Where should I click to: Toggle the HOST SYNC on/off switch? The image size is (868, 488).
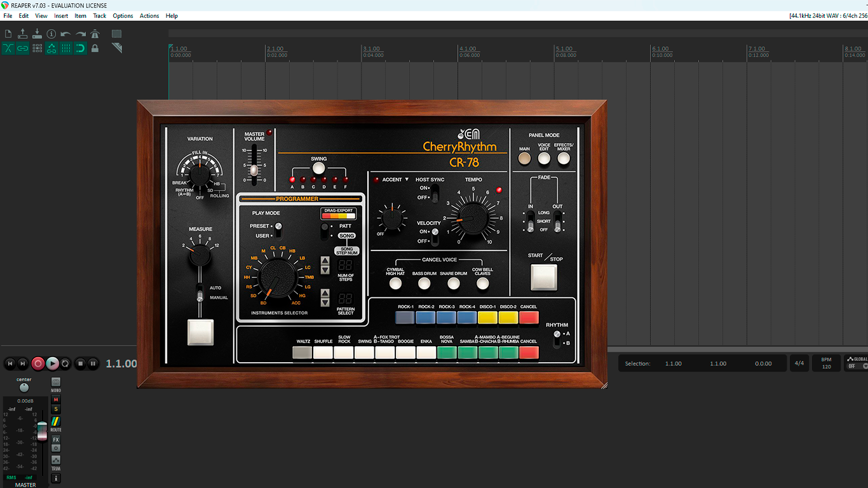435,193
